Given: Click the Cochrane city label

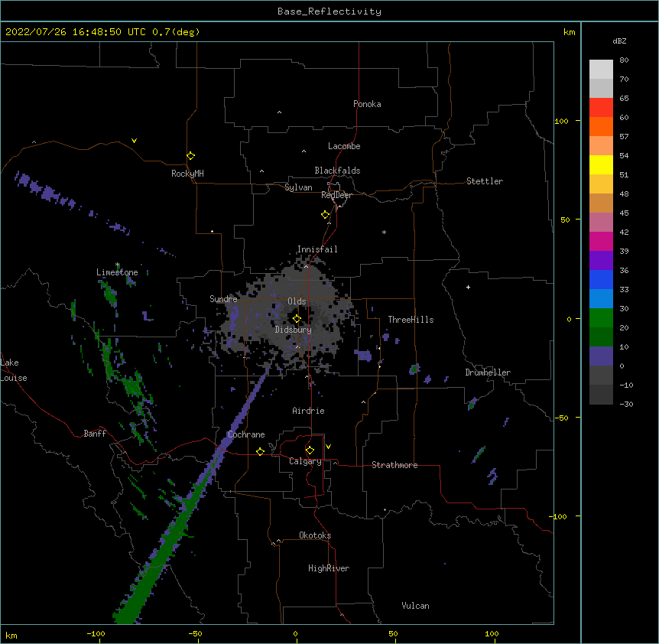Looking at the screenshot, I should point(247,434).
